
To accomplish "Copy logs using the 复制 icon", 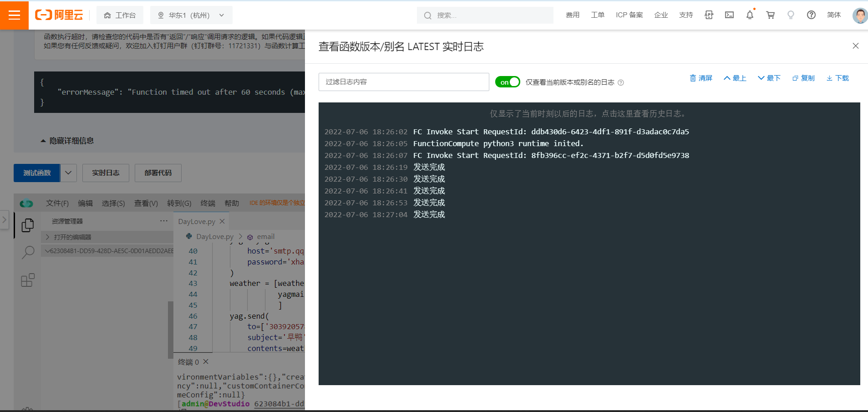I will click(x=803, y=78).
